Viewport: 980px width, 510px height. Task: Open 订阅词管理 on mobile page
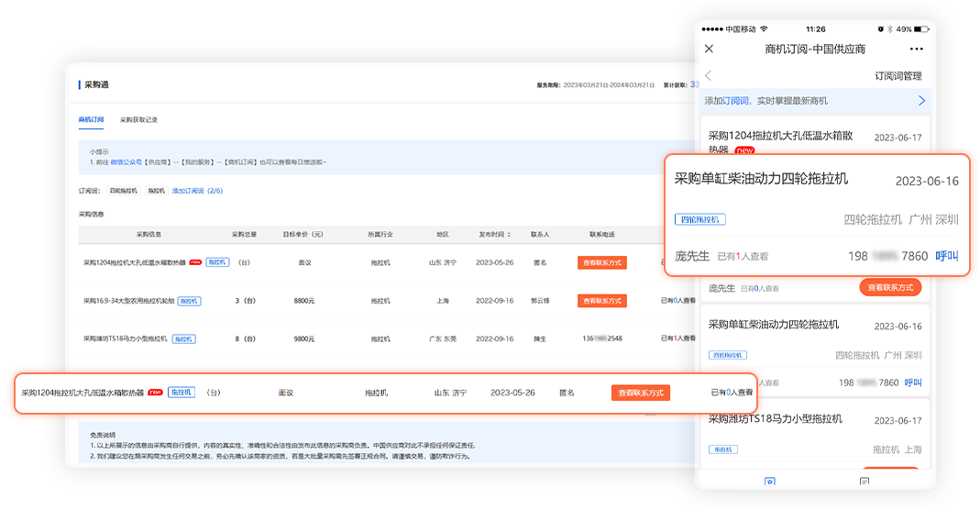[898, 76]
